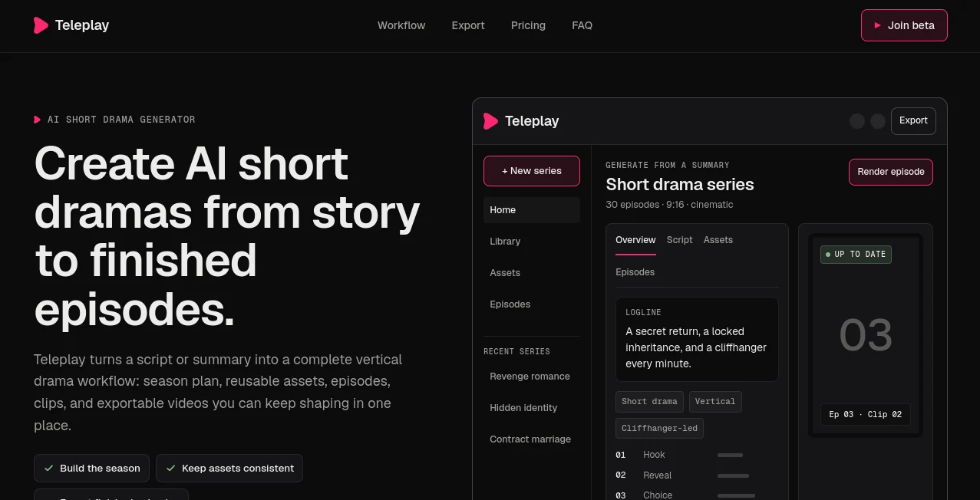Viewport: 980px width, 500px height.
Task: Click the progress bar for 03 Choice
Action: pyautogui.click(x=736, y=496)
